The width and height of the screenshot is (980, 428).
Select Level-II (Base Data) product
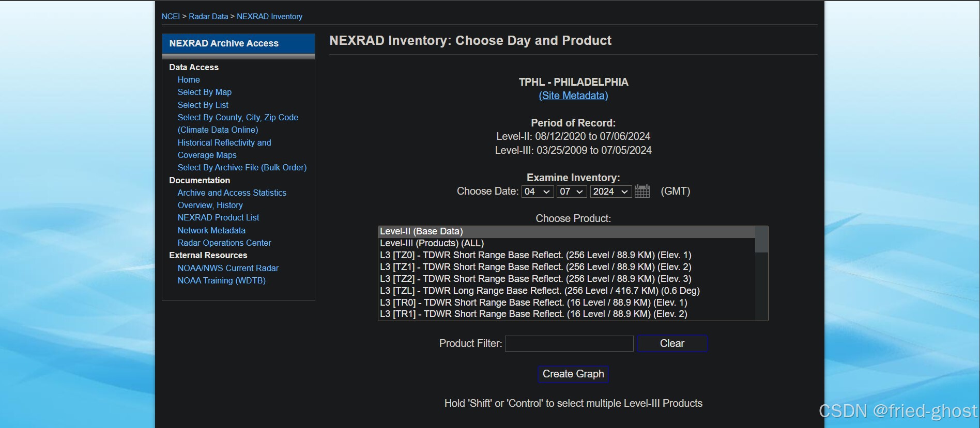coord(566,231)
